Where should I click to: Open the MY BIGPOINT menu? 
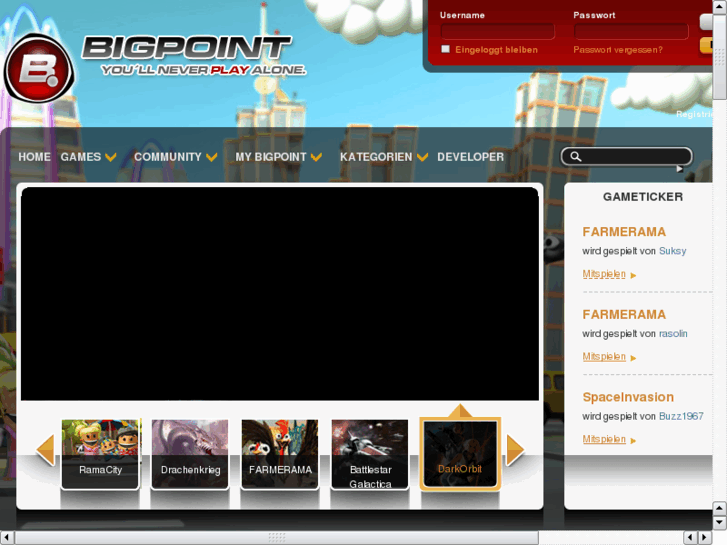pyautogui.click(x=271, y=157)
